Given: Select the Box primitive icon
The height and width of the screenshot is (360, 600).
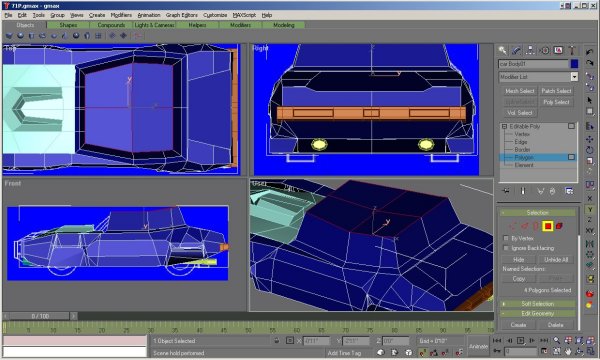Looking at the screenshot, I should [9, 36].
